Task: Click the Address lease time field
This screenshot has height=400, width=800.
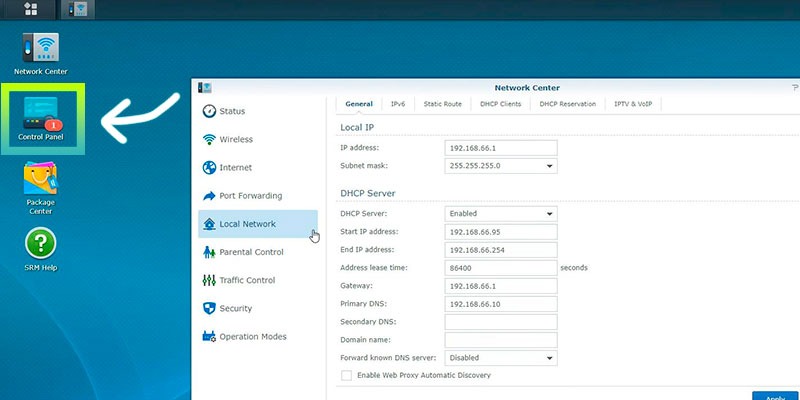Action: (501, 268)
